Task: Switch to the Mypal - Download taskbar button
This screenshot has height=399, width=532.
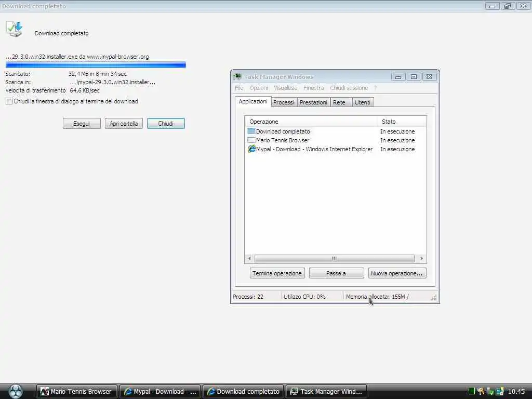Action: (x=160, y=392)
